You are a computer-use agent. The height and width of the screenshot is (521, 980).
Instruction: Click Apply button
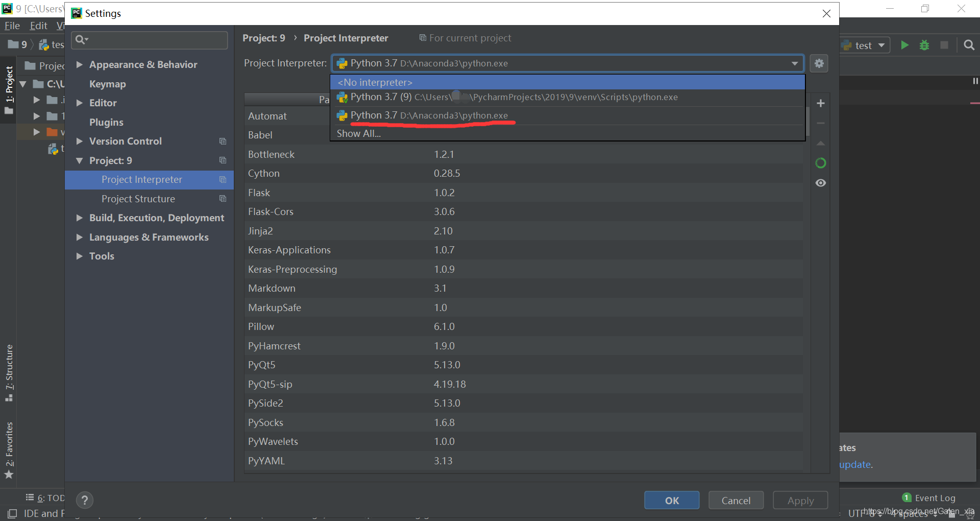click(x=800, y=501)
